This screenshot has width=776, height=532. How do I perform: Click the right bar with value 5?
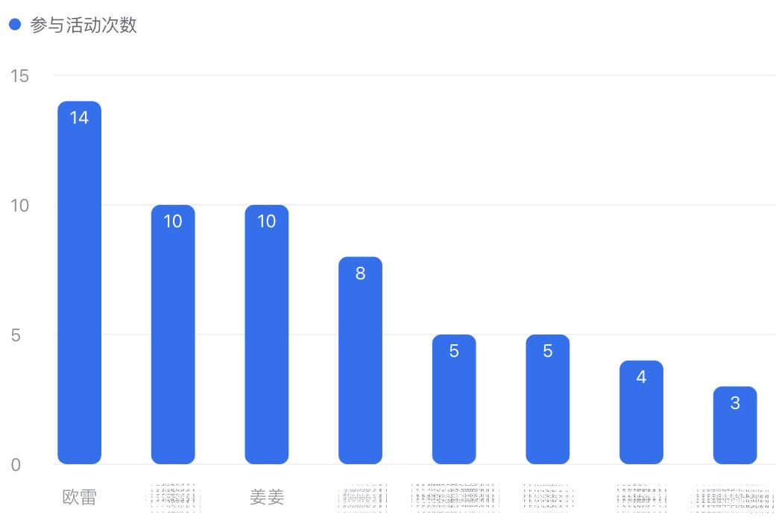547,406
